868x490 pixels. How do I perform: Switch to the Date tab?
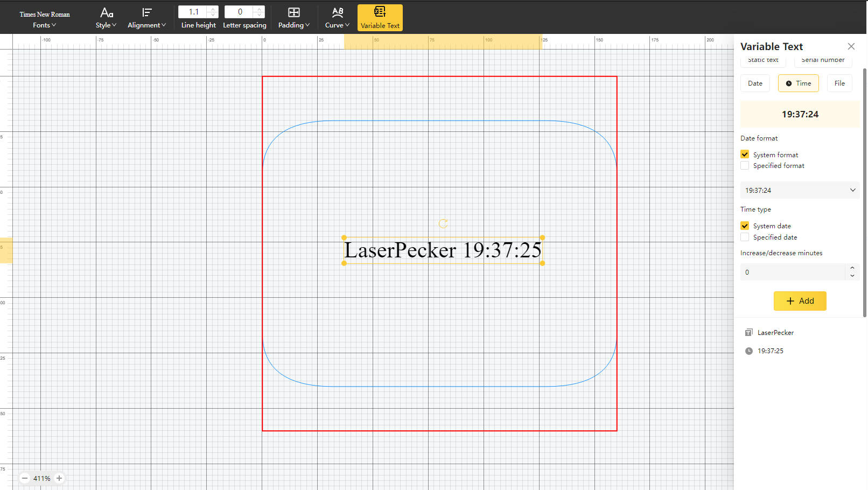755,83
